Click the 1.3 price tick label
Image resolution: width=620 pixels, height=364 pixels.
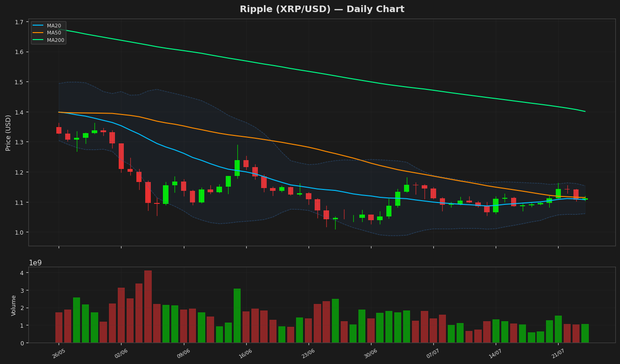coord(19,142)
